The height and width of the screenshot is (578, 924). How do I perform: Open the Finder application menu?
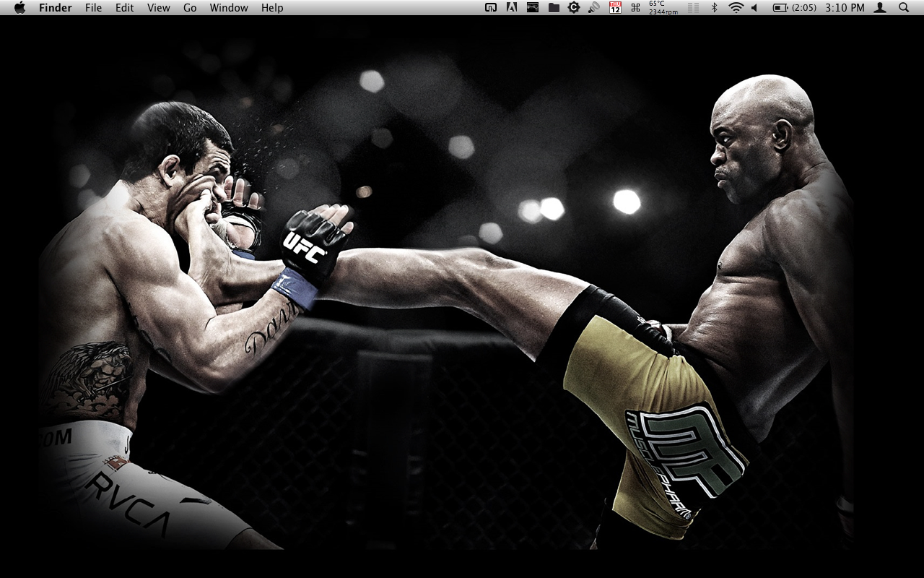pos(55,8)
